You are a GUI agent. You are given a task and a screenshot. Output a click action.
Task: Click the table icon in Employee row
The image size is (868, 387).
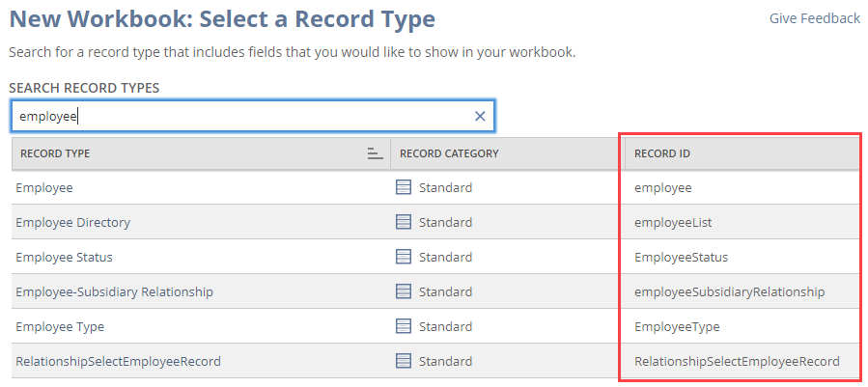[404, 187]
